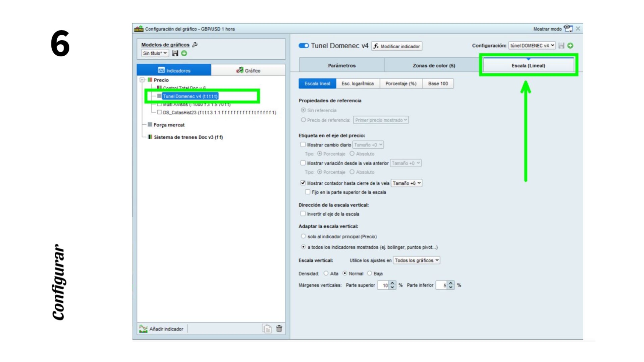Increase Parte superior margin stepper
The image size is (644, 362).
click(392, 283)
